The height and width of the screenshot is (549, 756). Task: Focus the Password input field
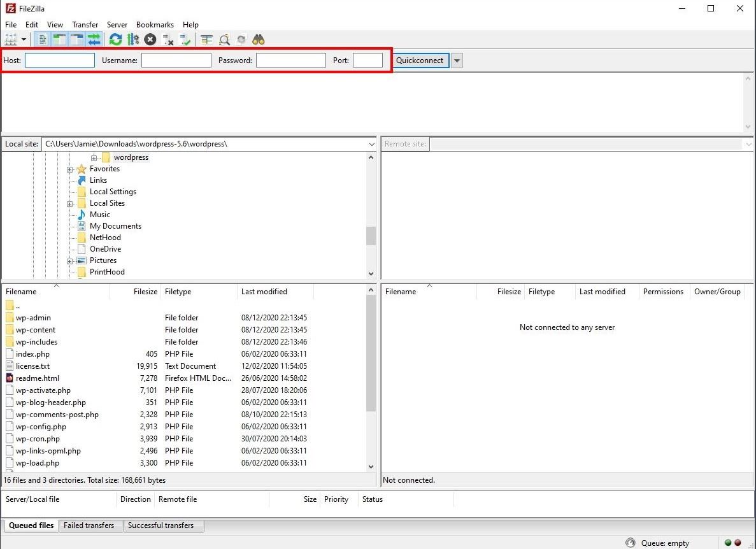click(x=290, y=61)
